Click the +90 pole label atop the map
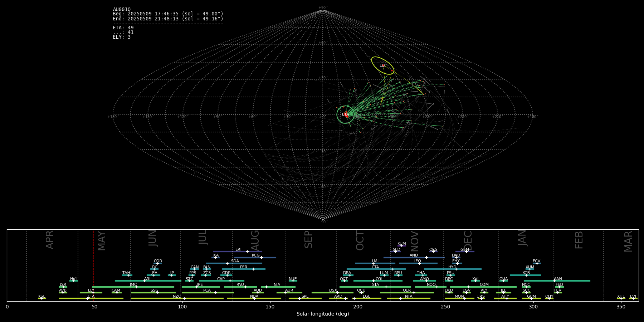This screenshot has width=644, height=322. click(x=323, y=8)
